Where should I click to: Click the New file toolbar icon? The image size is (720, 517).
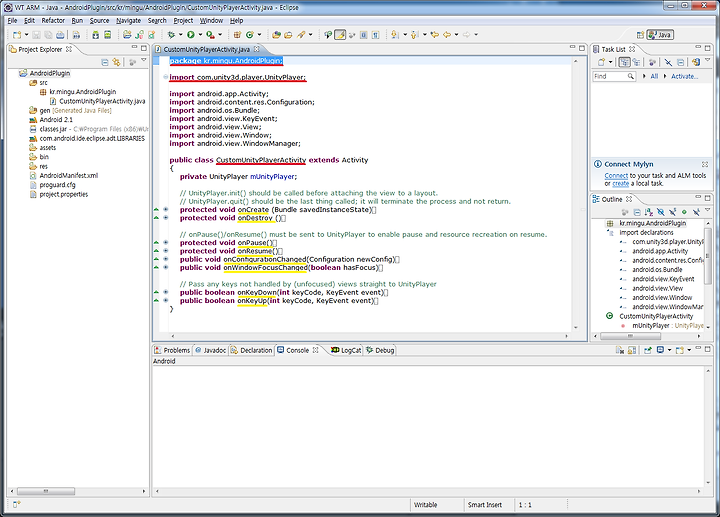click(17, 34)
